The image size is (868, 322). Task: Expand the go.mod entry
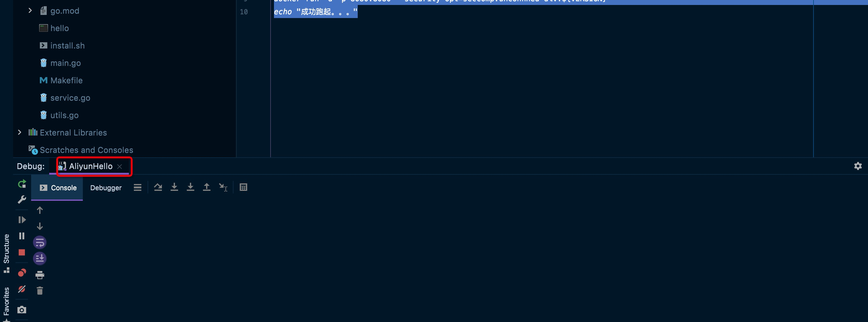tap(30, 11)
